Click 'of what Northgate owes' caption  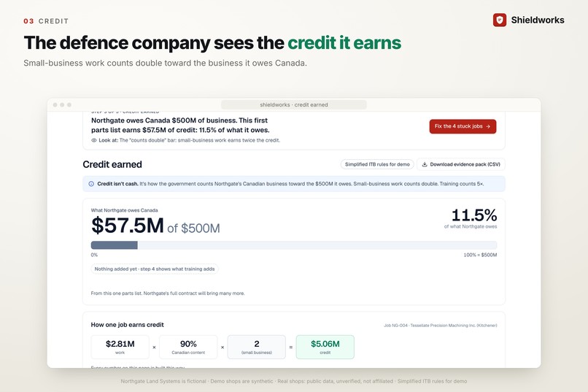pyautogui.click(x=471, y=226)
